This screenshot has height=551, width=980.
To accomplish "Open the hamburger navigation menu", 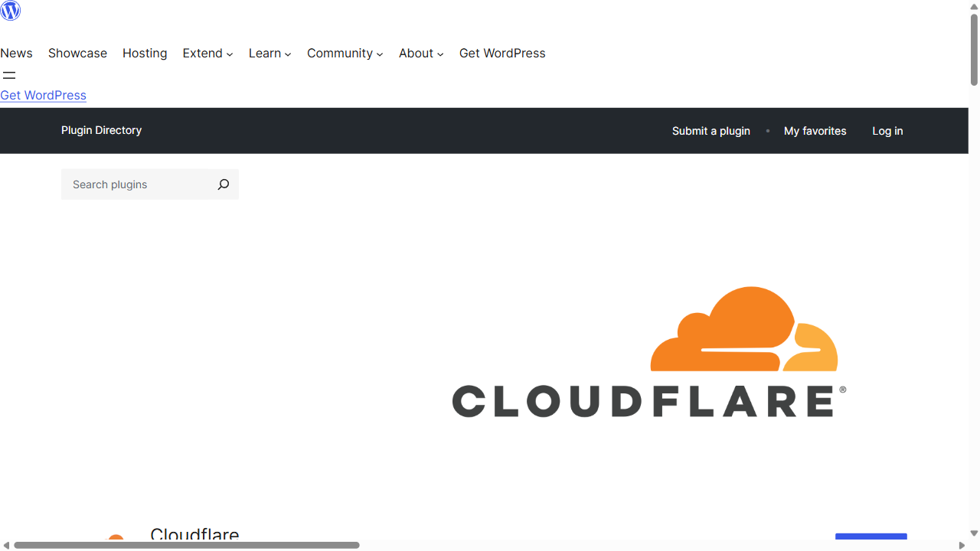I will pos(9,75).
